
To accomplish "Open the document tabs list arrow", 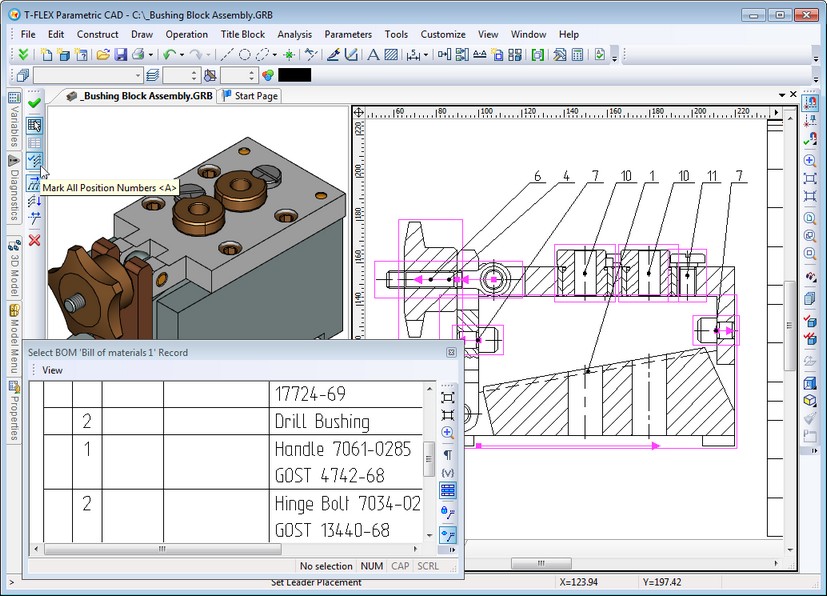I will pos(781,95).
